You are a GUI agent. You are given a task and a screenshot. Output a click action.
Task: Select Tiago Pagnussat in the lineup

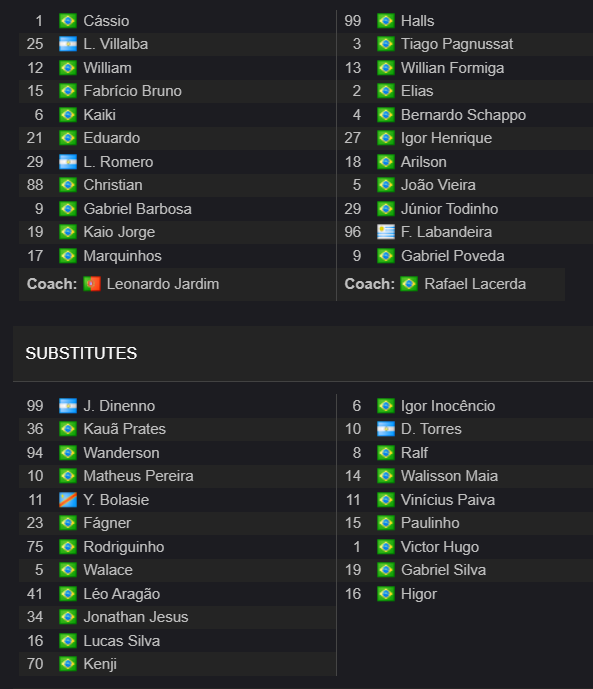click(x=457, y=44)
